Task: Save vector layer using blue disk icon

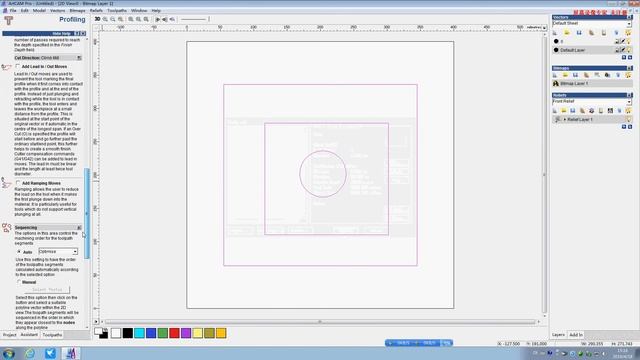Action: pos(579,33)
